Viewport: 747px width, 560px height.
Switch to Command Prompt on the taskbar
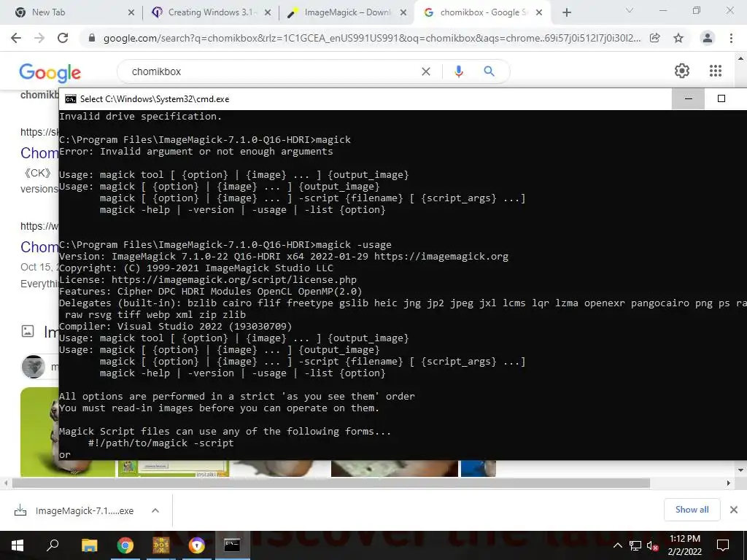click(232, 545)
